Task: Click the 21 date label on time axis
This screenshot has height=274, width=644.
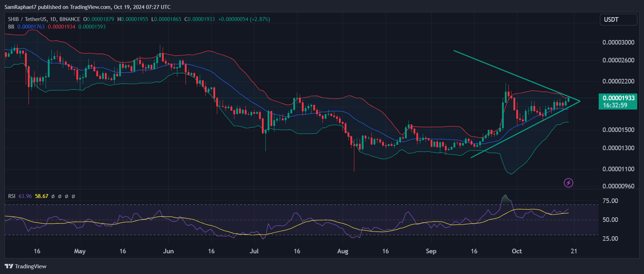Action: (574, 251)
